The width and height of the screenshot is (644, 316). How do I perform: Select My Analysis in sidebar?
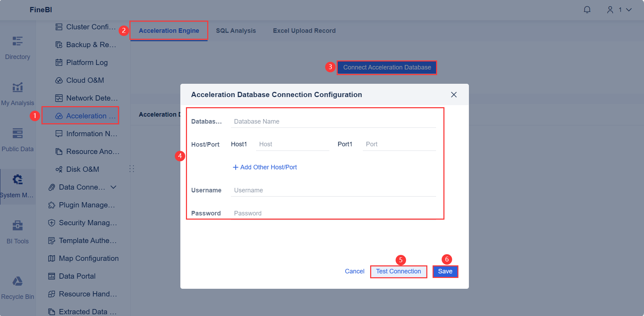17,93
